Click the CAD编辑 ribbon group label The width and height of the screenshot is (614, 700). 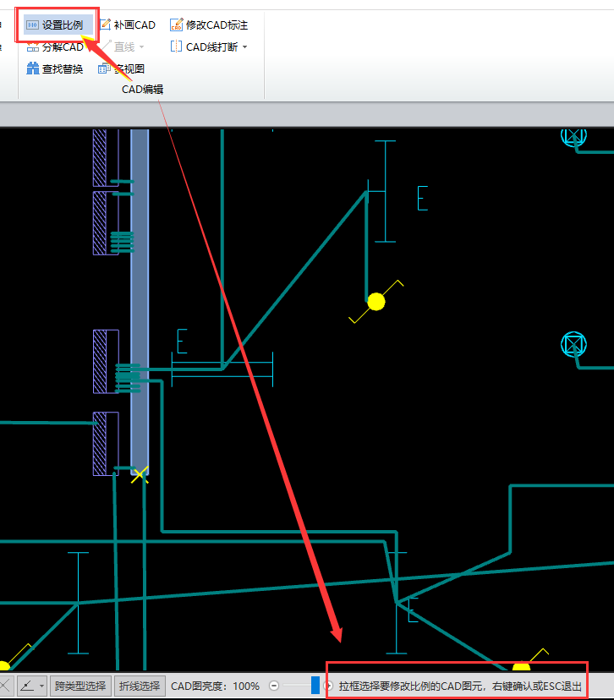(142, 90)
